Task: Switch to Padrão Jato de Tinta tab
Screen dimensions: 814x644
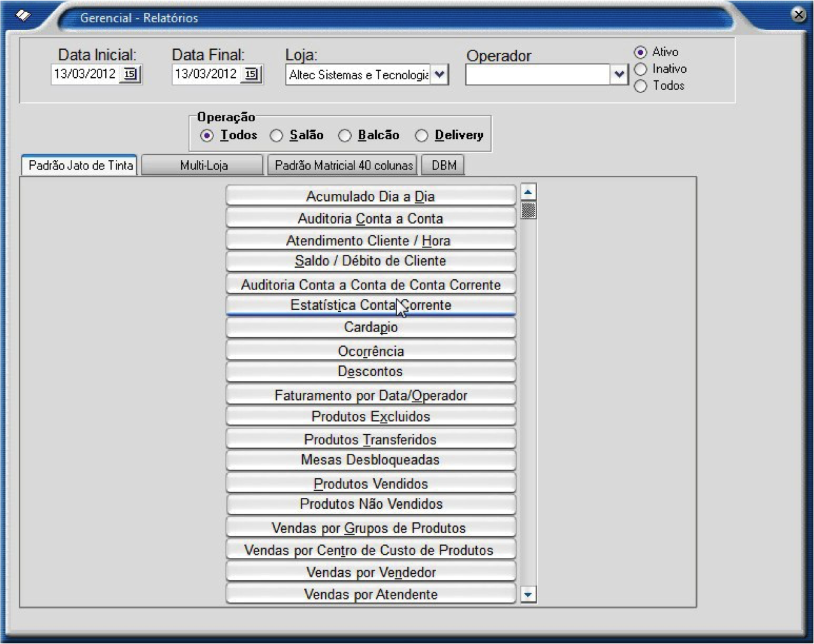Action: tap(80, 165)
